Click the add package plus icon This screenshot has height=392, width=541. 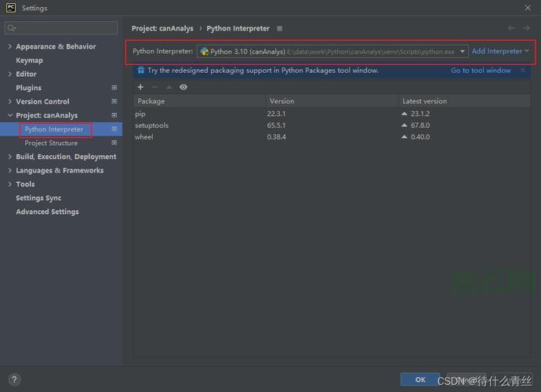pos(140,87)
